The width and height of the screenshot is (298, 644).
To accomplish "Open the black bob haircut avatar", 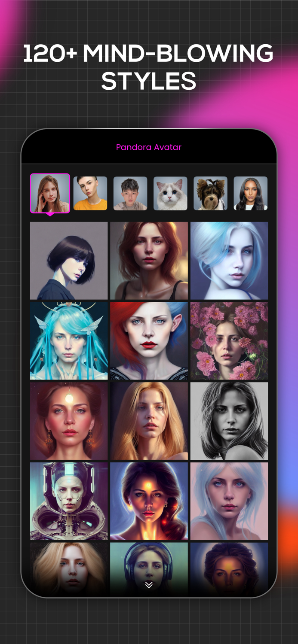I will pos(69,261).
